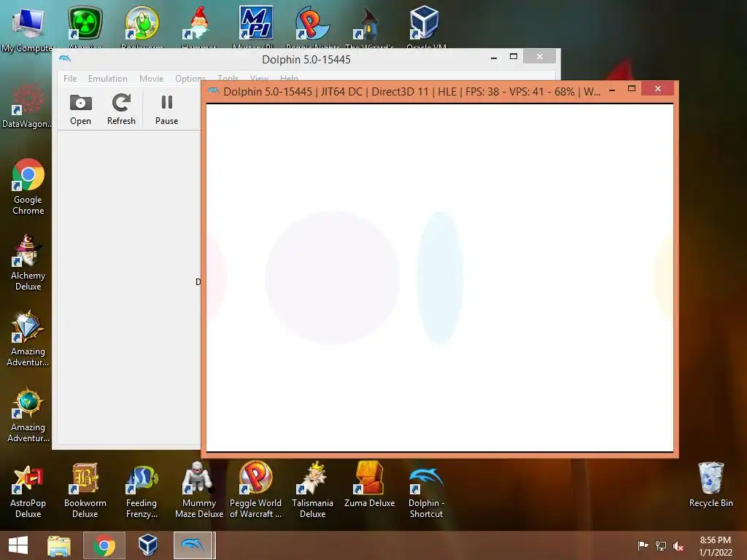Pause the running emulation
The image size is (747, 560).
click(x=167, y=109)
